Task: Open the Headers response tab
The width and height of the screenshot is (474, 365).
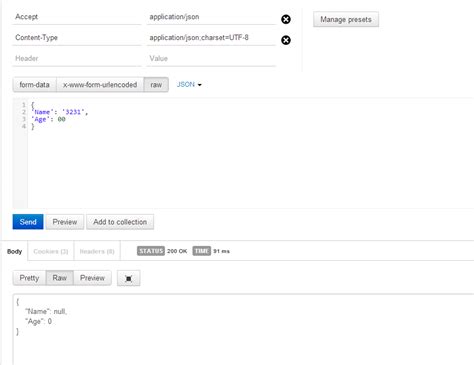Action: [97, 251]
